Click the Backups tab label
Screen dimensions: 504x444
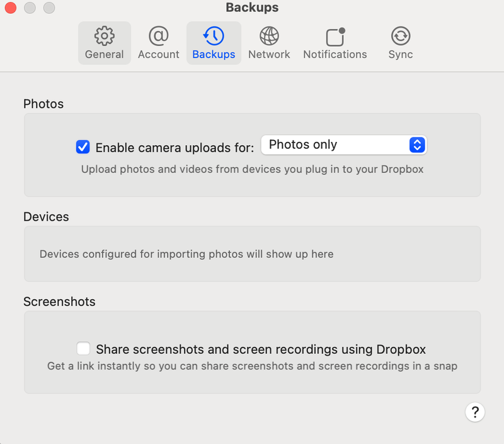coord(214,54)
